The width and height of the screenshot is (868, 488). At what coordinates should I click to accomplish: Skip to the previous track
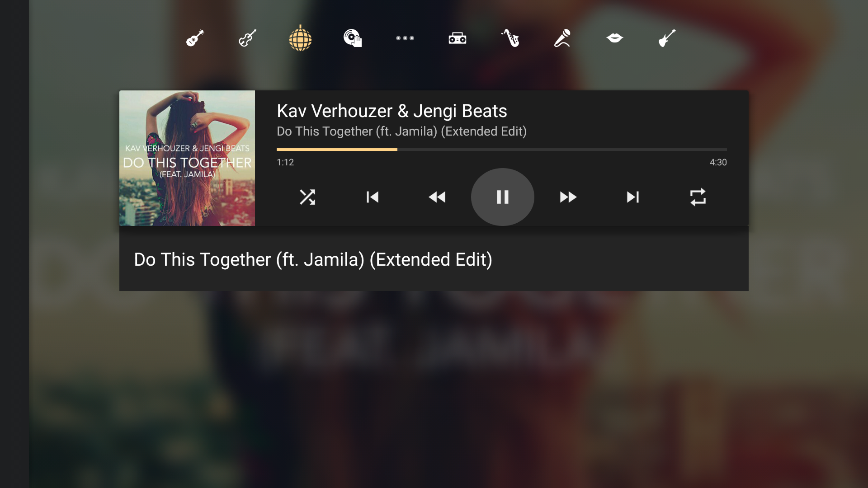[x=373, y=197]
